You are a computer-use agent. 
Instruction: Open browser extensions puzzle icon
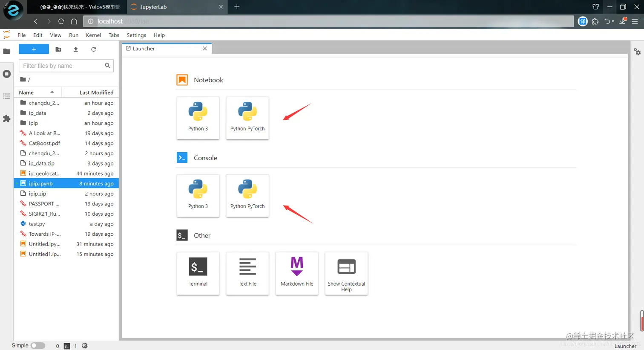click(x=595, y=21)
